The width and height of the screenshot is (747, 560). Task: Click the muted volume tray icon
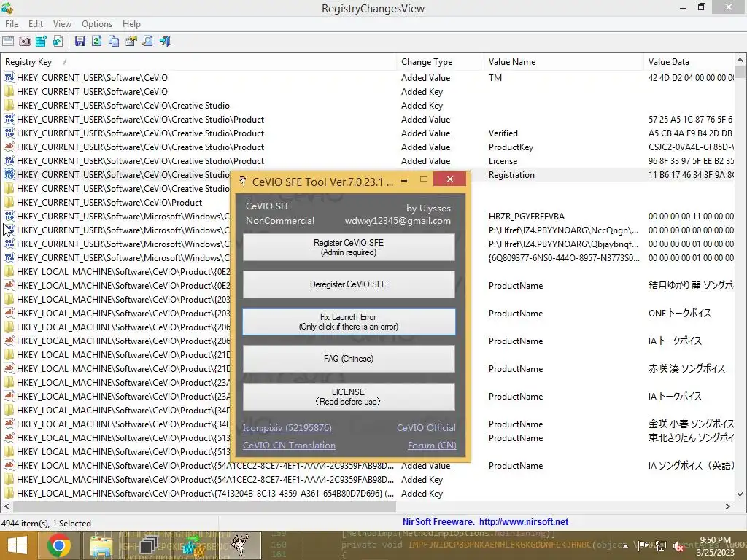(678, 546)
